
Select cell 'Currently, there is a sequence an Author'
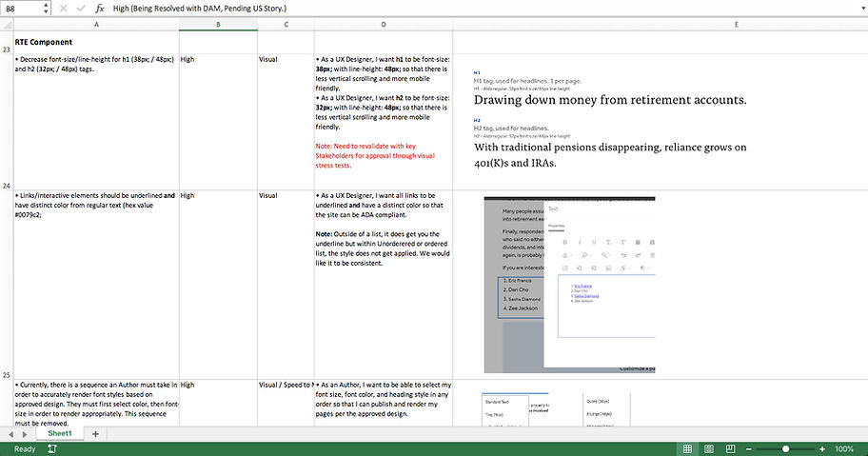96,403
